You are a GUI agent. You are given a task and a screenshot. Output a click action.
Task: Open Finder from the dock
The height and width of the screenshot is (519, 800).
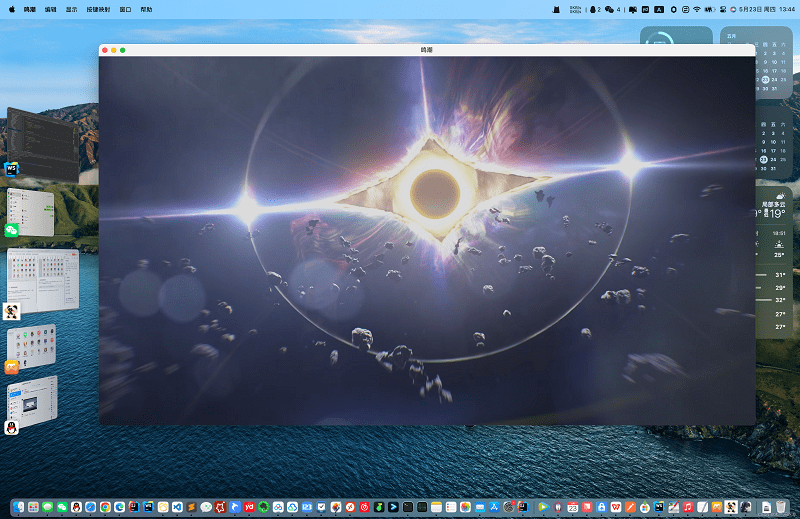[19, 508]
